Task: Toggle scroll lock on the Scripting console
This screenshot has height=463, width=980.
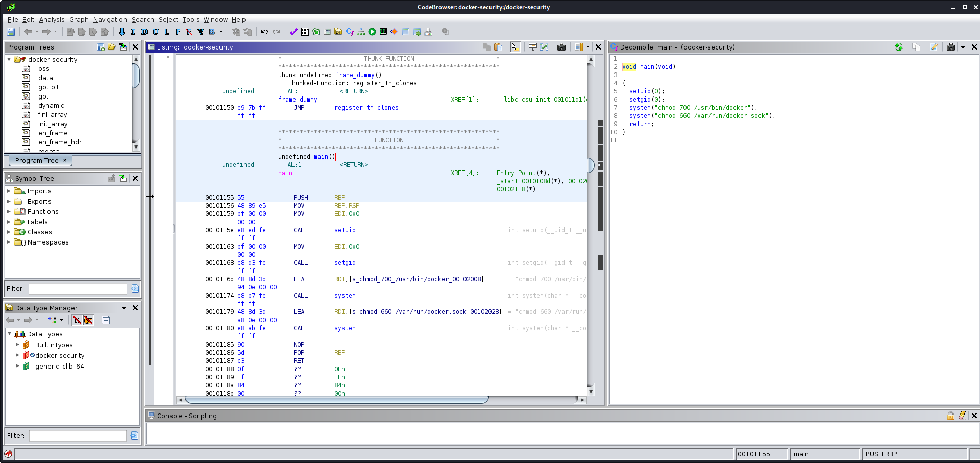Action: pos(950,416)
